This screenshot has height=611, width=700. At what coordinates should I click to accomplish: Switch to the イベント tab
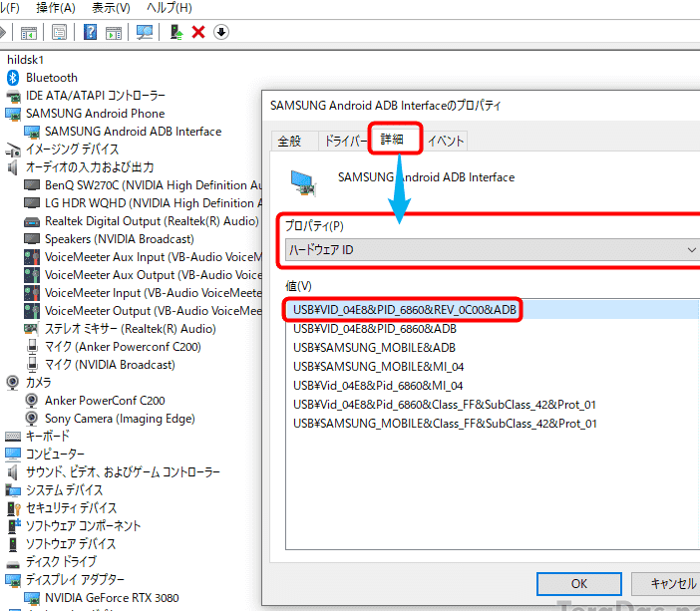click(445, 141)
